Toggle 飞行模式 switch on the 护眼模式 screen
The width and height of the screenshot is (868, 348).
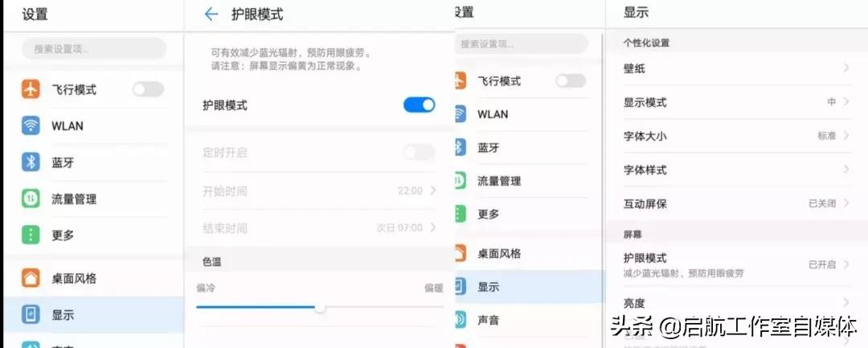148,89
